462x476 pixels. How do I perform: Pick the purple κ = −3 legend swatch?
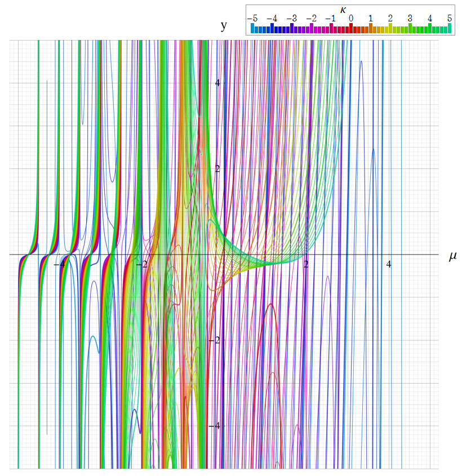[292, 28]
